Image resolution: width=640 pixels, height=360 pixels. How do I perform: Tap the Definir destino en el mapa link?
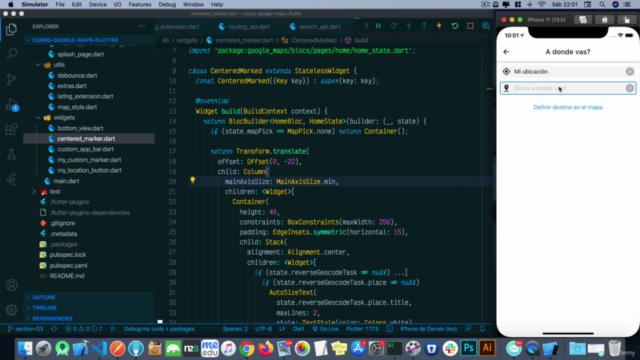click(568, 107)
